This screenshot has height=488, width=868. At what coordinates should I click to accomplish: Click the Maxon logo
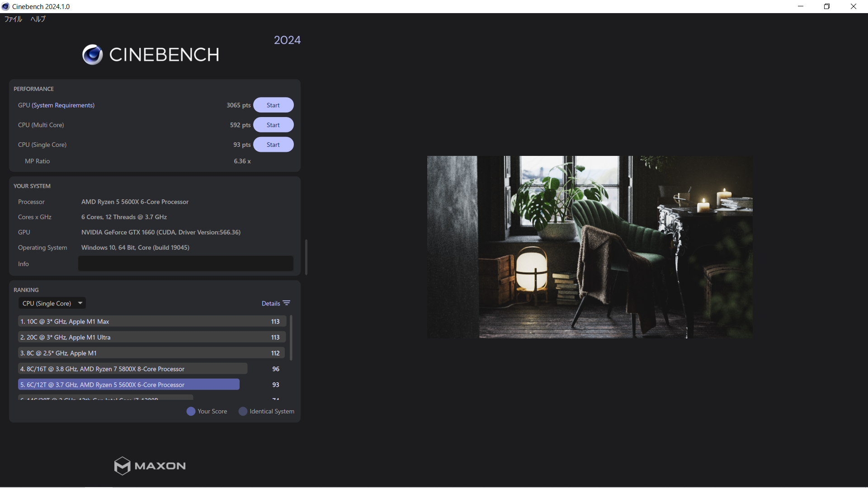pos(150,466)
